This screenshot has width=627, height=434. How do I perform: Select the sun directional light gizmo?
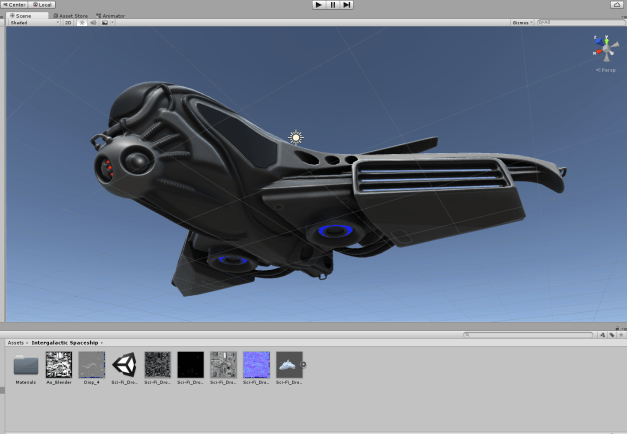click(x=295, y=137)
